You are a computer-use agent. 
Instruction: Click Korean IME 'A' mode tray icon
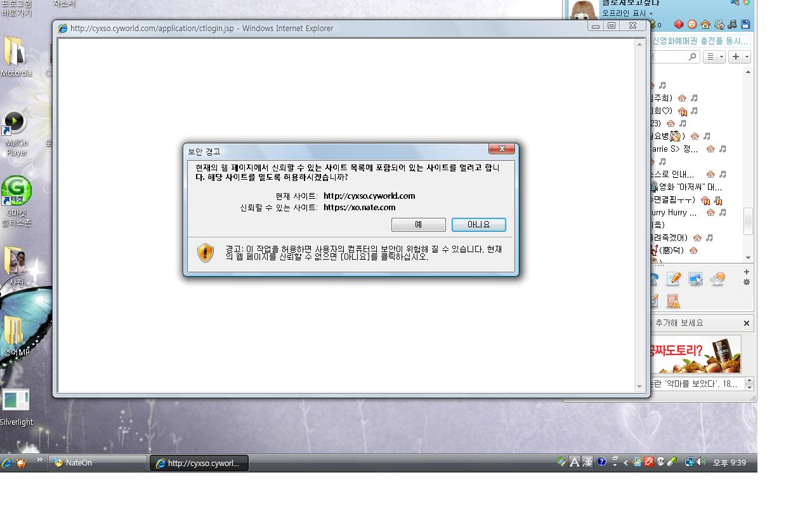575,462
